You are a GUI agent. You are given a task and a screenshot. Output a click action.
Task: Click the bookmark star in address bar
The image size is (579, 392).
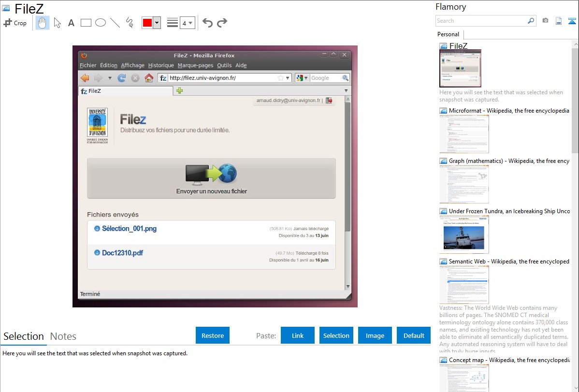tap(281, 78)
